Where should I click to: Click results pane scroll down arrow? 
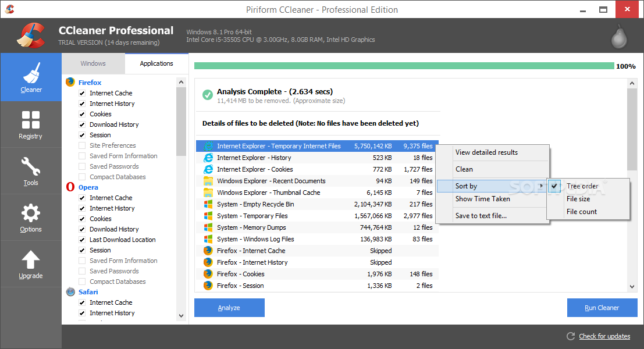click(x=632, y=287)
